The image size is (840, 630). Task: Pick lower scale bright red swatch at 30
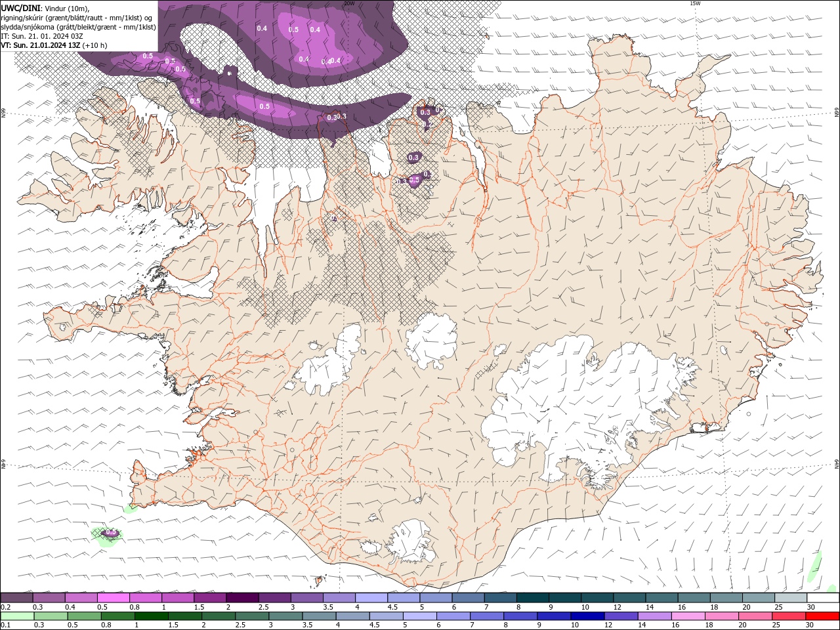click(x=822, y=616)
